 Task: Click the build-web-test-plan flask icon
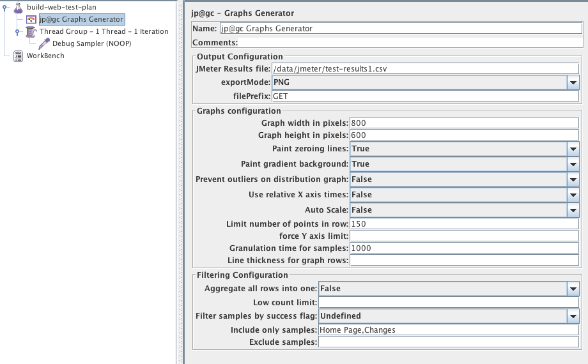pos(18,8)
